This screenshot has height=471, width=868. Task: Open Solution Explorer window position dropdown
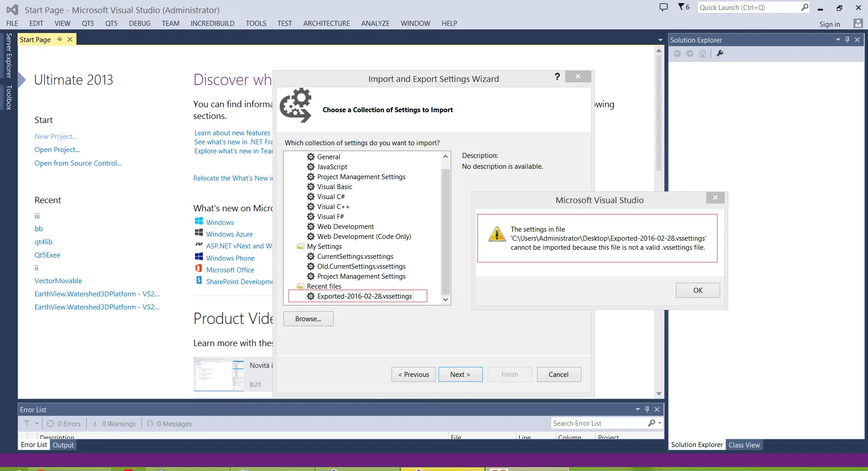(838, 40)
